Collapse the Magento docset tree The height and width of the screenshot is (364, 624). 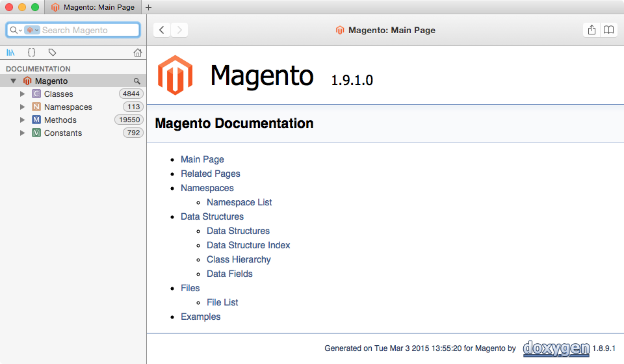coord(13,81)
